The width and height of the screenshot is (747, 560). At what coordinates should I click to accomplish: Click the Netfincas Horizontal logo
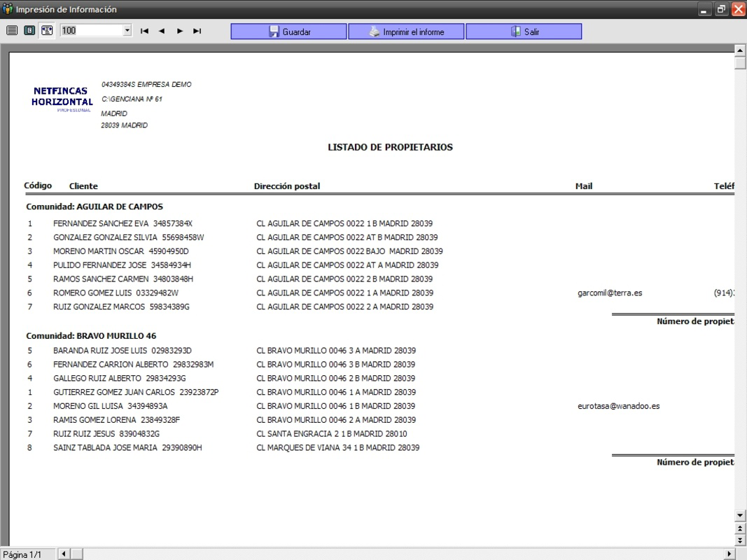pos(62,99)
